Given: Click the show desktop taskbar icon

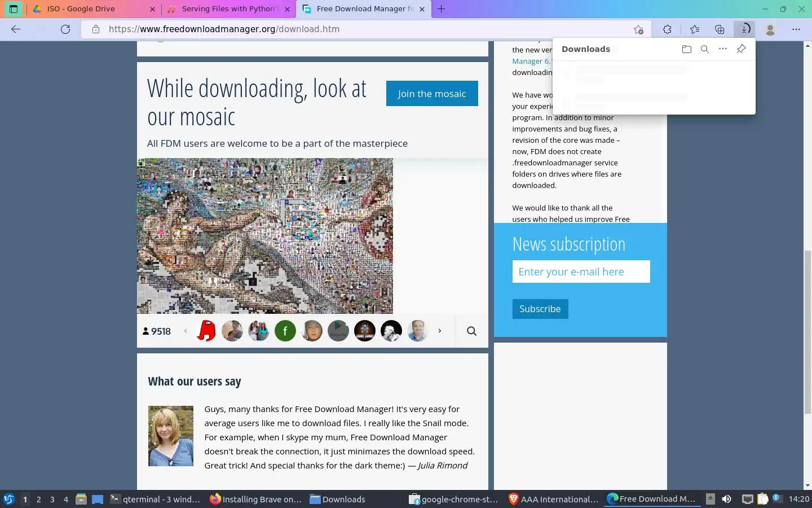Looking at the screenshot, I should (98, 499).
